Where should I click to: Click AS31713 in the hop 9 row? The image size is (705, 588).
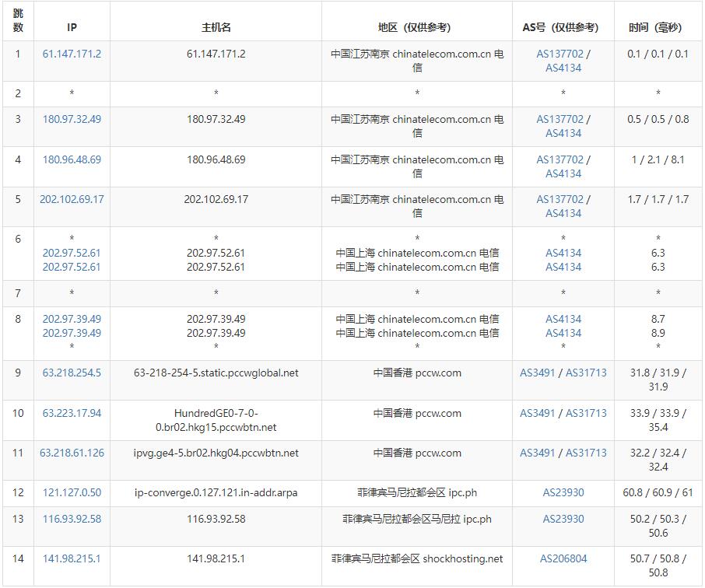coord(586,373)
